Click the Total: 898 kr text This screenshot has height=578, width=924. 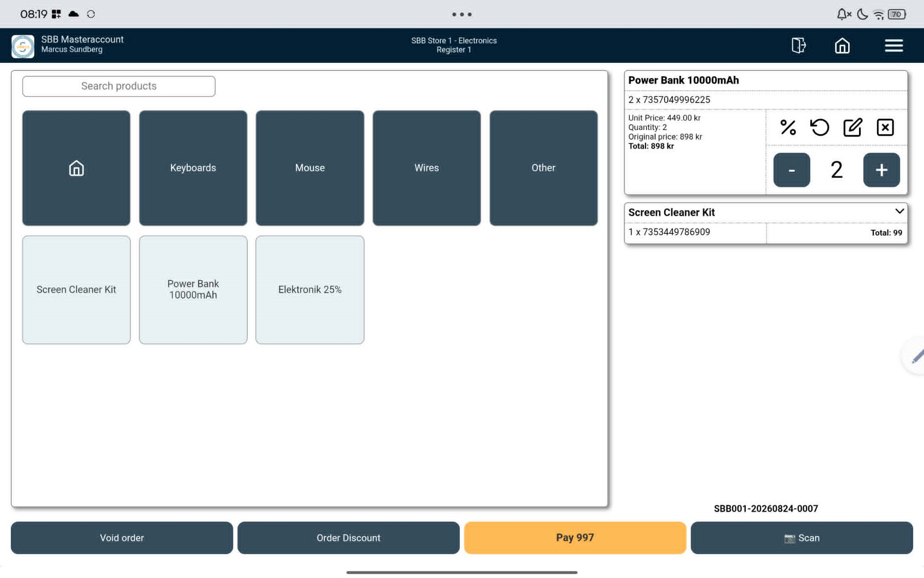click(651, 146)
